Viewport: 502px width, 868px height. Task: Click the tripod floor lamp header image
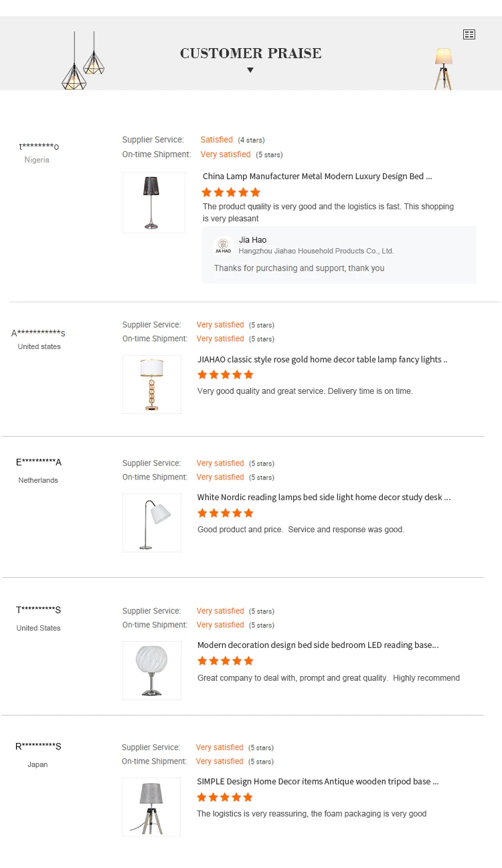pyautogui.click(x=444, y=68)
